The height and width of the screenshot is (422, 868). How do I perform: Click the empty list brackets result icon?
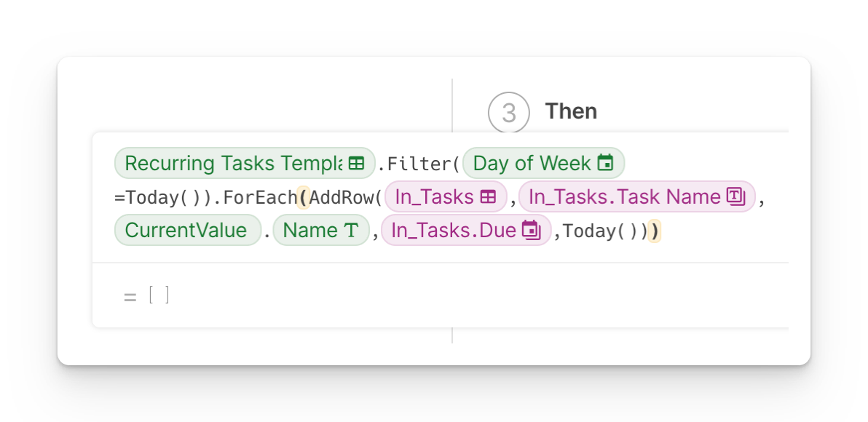click(x=159, y=295)
